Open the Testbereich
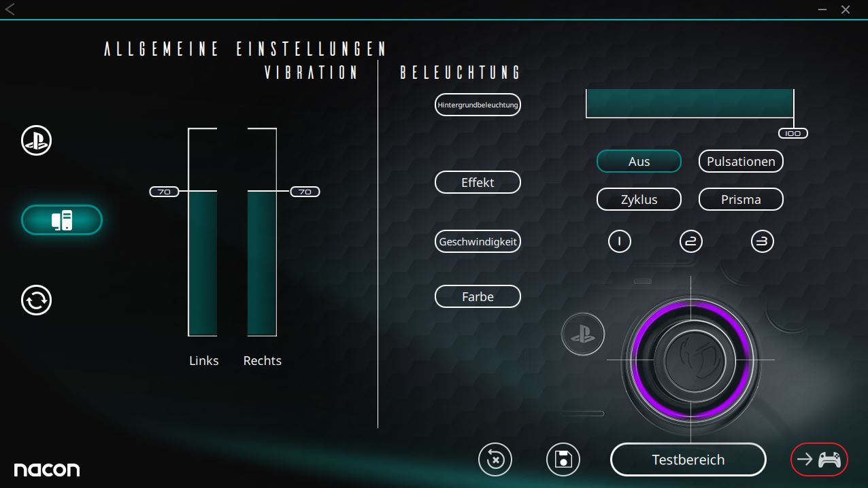The height and width of the screenshot is (488, 868). (688, 460)
